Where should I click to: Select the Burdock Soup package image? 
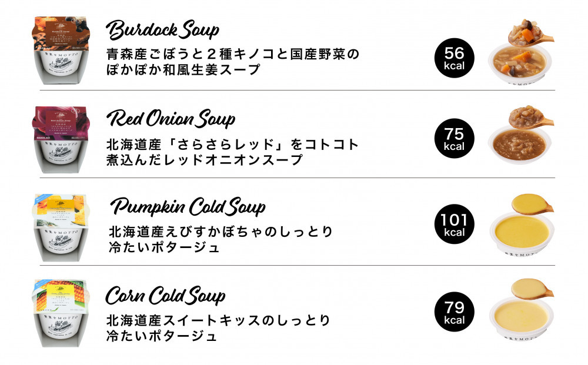pos(61,50)
